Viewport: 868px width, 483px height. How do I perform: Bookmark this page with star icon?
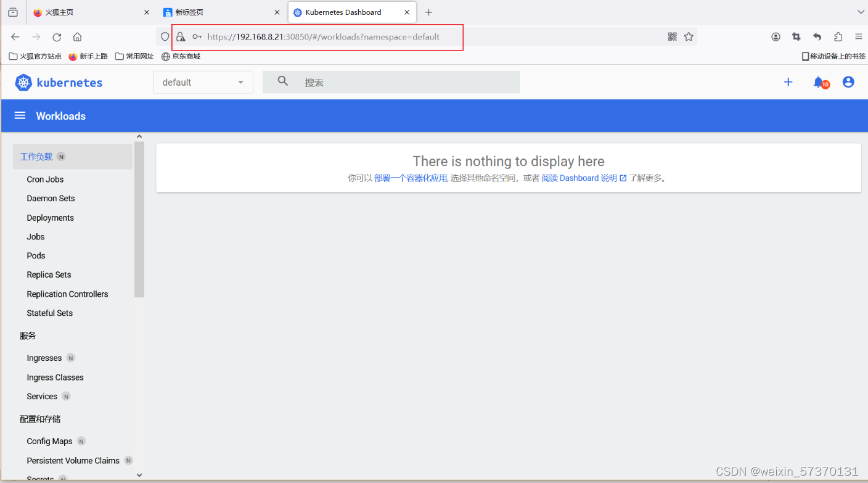click(689, 37)
